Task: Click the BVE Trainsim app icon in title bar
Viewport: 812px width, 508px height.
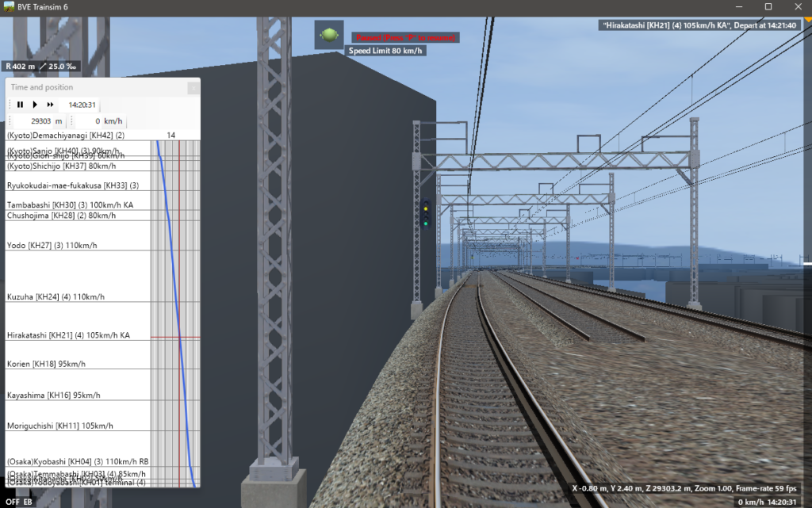Action: (x=9, y=6)
